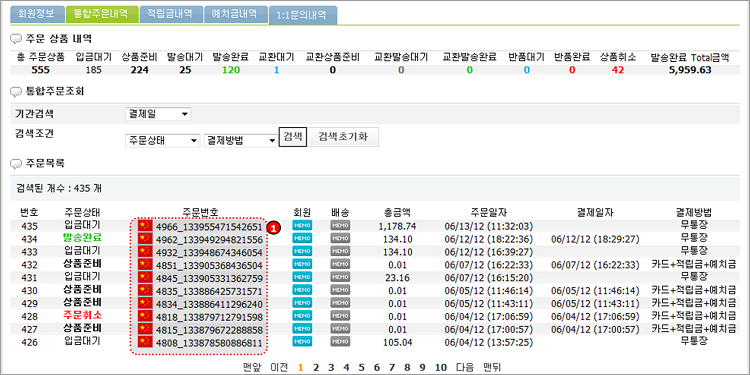
Task: Open order number 4966_133955471542651
Action: coord(209,227)
